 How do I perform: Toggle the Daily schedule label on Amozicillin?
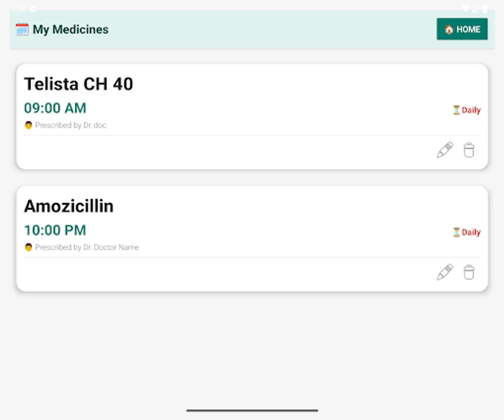[470, 232]
